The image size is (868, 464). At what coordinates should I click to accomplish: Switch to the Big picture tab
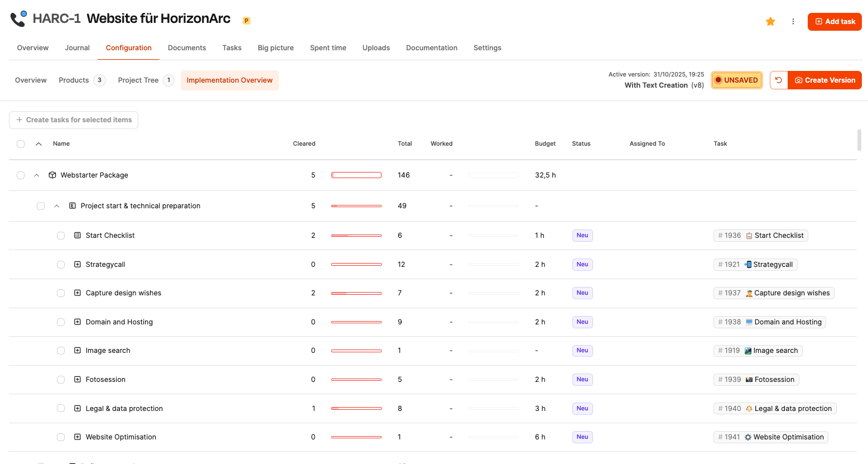coord(276,48)
